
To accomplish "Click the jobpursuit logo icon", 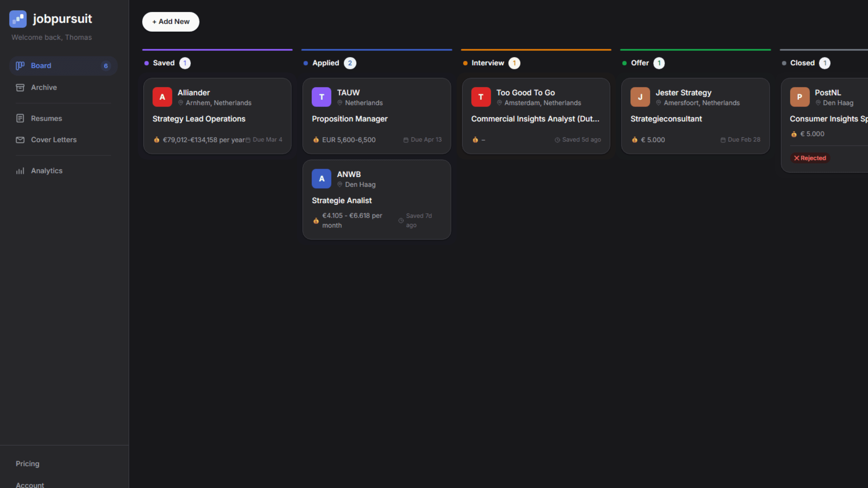I will coord(18,19).
